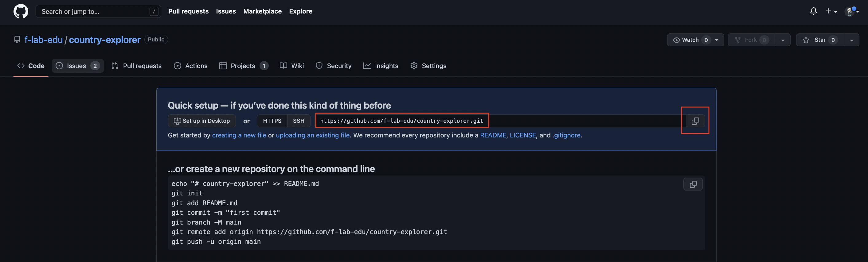868x262 pixels.
Task: Click the Fork button
Action: point(751,40)
